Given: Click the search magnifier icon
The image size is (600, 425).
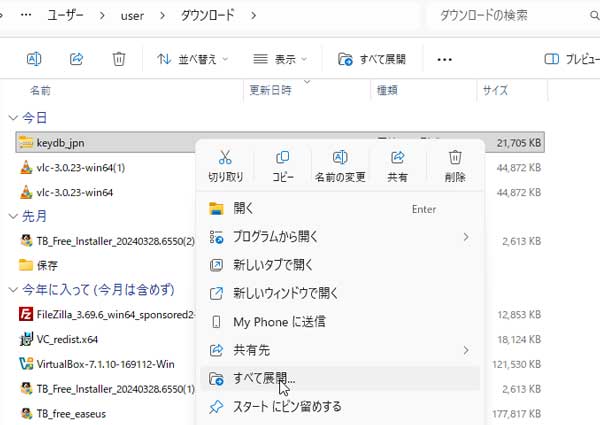Looking at the screenshot, I should click(594, 15).
